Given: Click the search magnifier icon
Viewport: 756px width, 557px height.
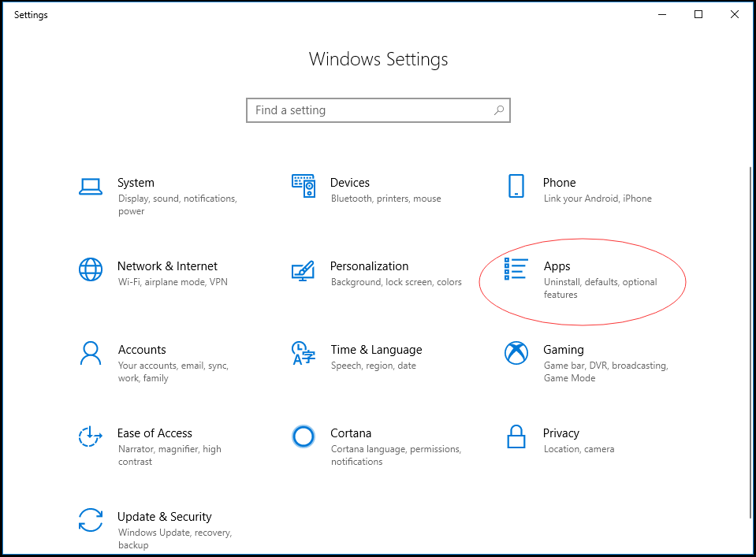Looking at the screenshot, I should (x=499, y=110).
